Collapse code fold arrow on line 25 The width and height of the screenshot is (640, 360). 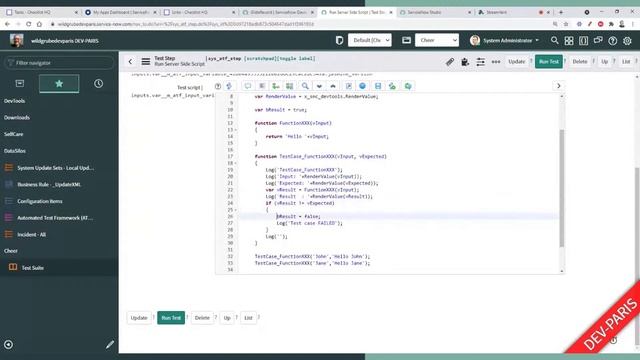point(236,210)
